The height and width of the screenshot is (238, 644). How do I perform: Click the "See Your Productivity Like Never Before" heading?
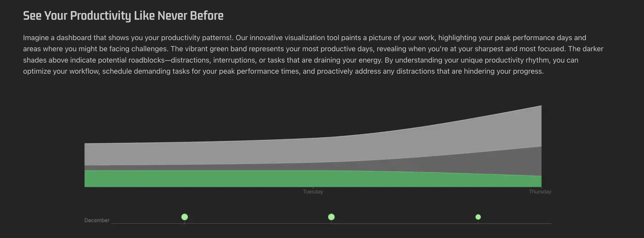[x=123, y=16]
